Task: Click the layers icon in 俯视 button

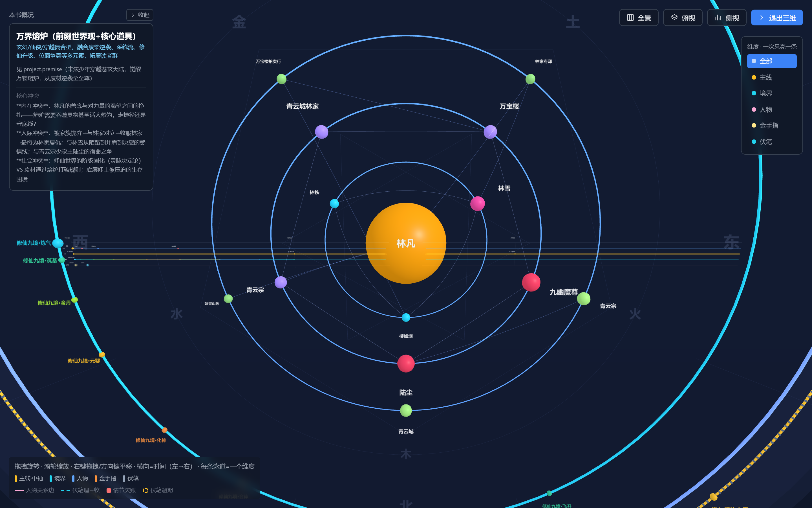Action: [674, 17]
